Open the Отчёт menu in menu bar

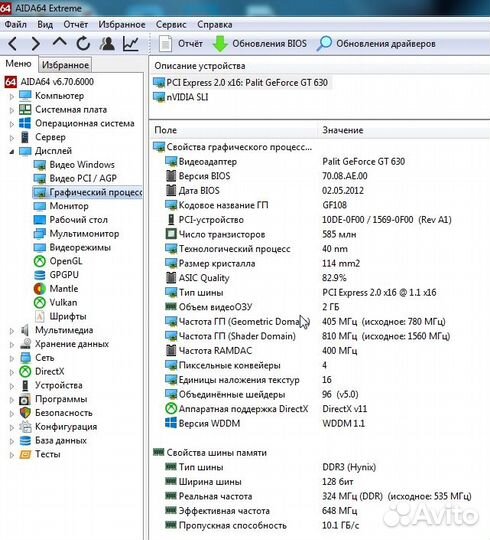click(76, 24)
